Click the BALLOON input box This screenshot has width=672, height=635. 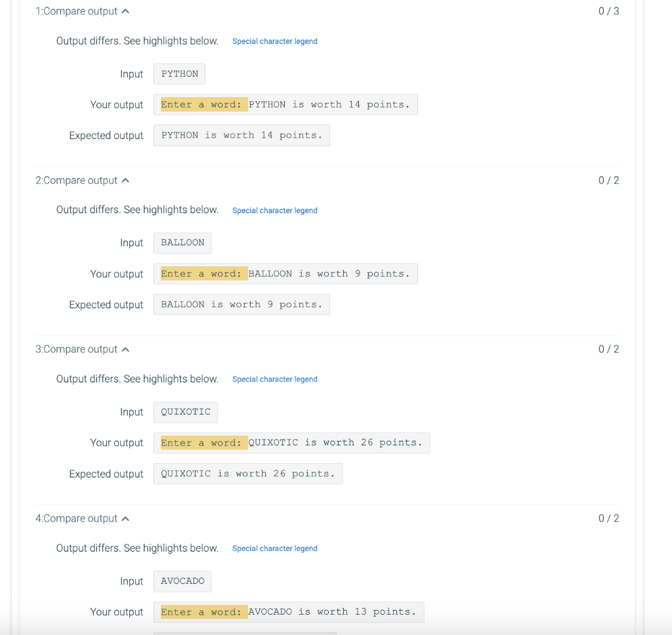[182, 243]
